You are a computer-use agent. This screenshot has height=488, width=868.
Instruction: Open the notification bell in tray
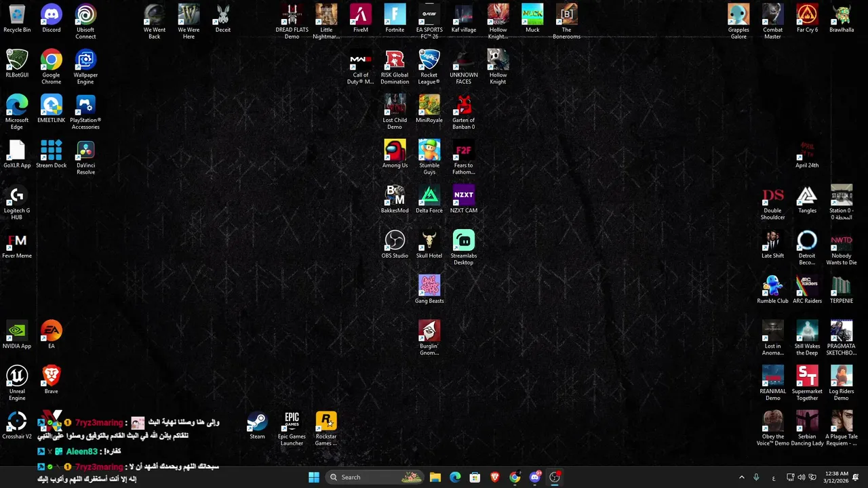(x=855, y=477)
